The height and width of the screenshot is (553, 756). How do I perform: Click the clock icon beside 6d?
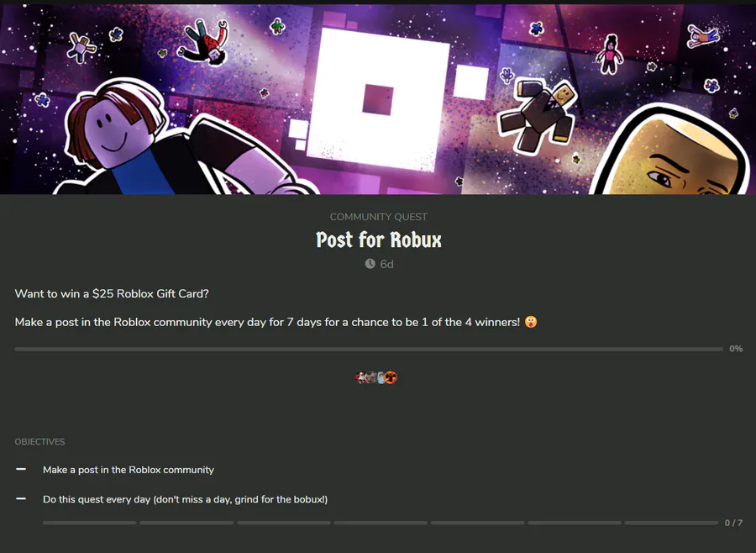370,264
